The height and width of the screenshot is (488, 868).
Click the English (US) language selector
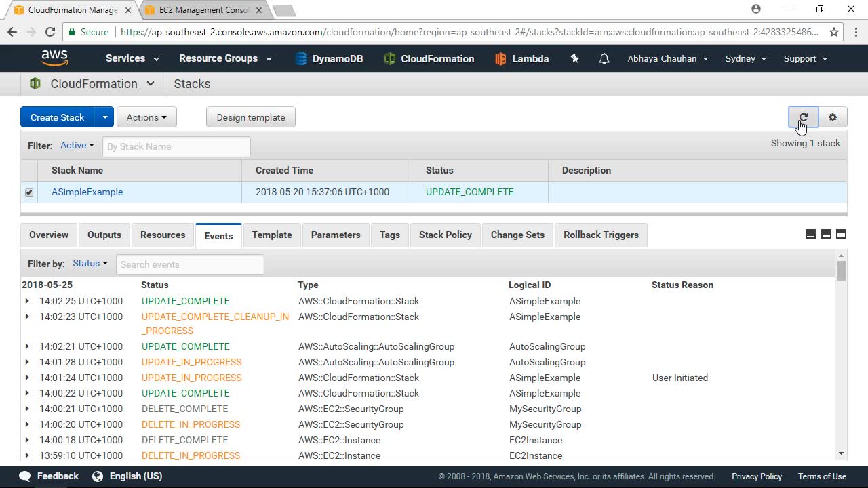click(x=136, y=476)
